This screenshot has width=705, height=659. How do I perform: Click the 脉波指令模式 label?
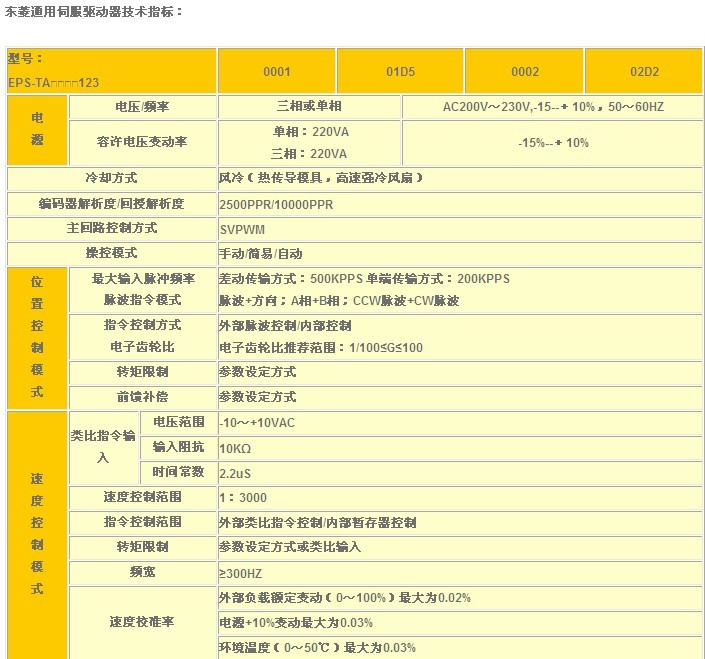tap(142, 300)
